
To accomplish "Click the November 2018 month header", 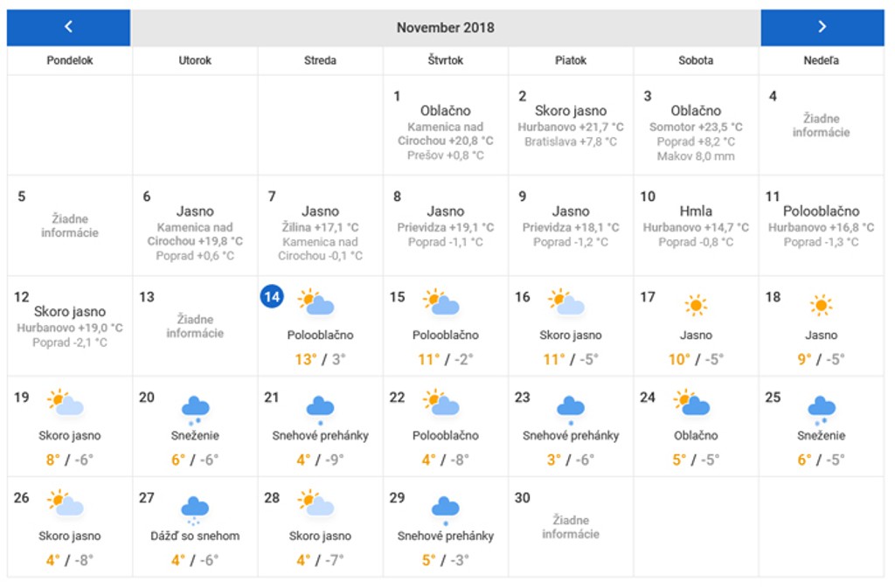I will pyautogui.click(x=445, y=27).
